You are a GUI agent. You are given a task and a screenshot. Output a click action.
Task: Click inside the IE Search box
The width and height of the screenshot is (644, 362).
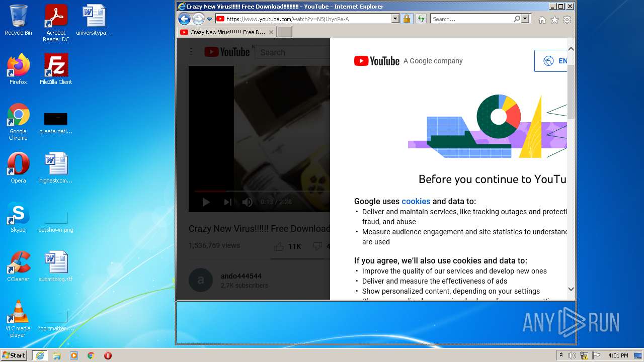471,19
